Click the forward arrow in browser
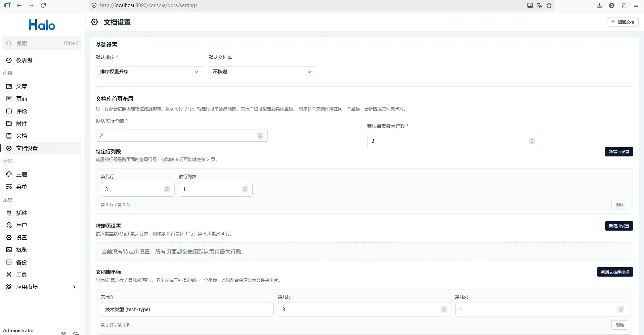 tap(31, 5)
